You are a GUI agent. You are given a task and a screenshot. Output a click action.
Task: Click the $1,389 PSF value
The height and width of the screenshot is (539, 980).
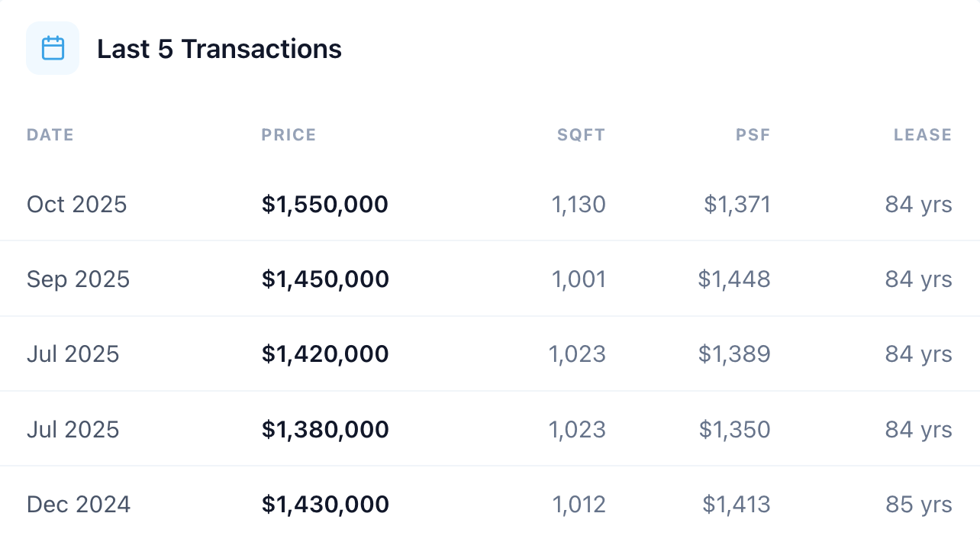pyautogui.click(x=734, y=354)
